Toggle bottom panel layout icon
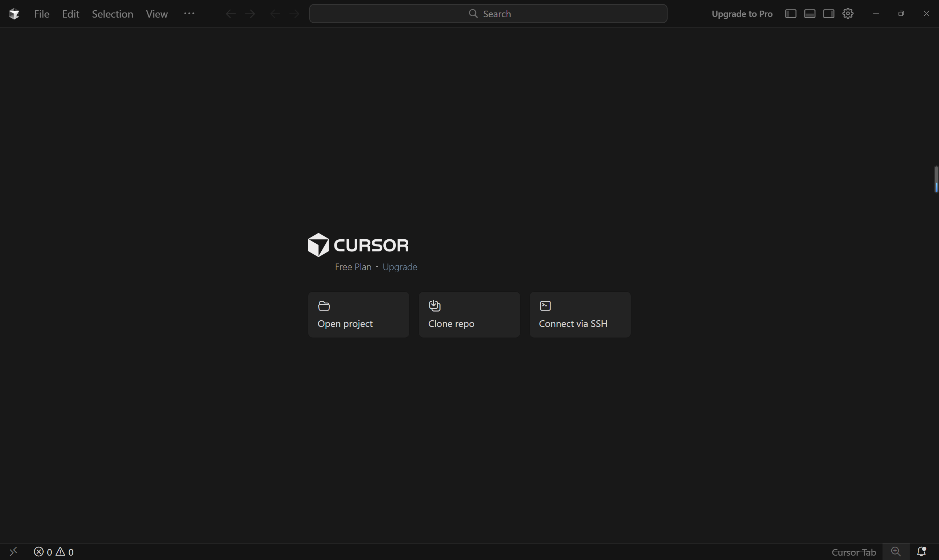 [810, 14]
